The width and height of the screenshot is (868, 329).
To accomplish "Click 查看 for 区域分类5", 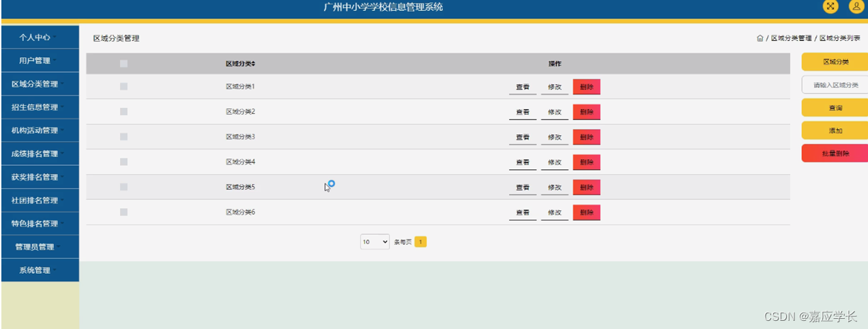I will pos(523,188).
